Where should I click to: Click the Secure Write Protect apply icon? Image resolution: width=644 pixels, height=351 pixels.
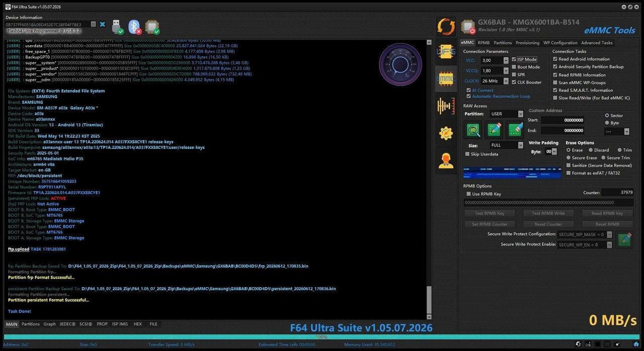(x=624, y=239)
